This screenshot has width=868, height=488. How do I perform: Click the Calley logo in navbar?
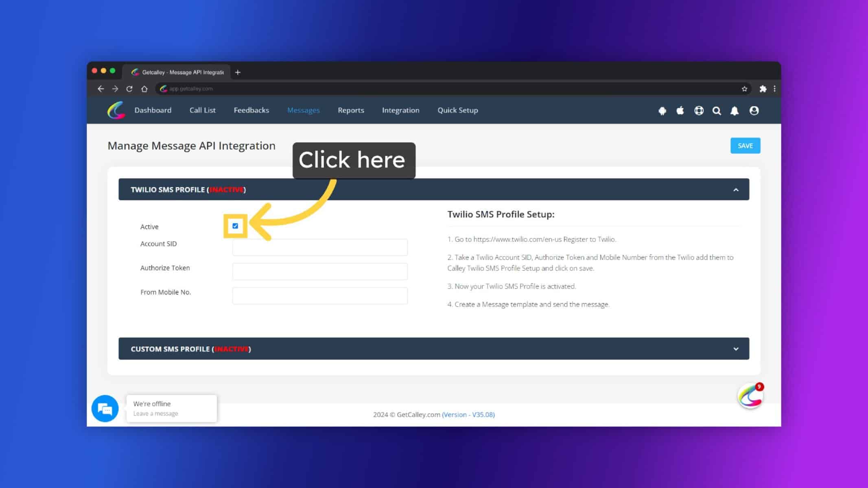116,110
